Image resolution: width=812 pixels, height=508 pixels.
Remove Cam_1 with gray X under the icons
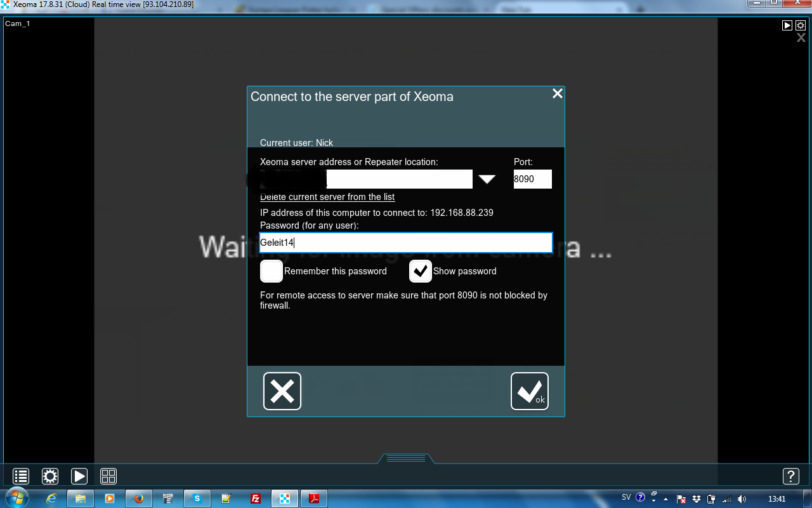pyautogui.click(x=801, y=37)
